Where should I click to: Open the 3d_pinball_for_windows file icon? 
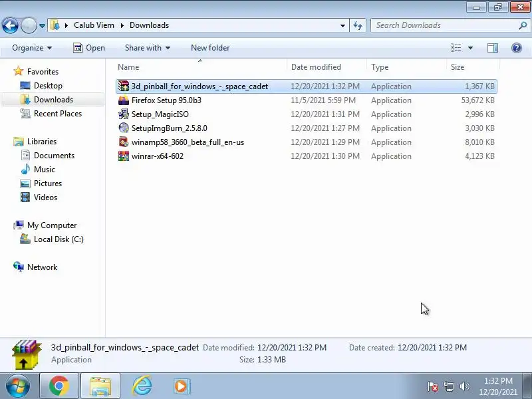tap(124, 86)
